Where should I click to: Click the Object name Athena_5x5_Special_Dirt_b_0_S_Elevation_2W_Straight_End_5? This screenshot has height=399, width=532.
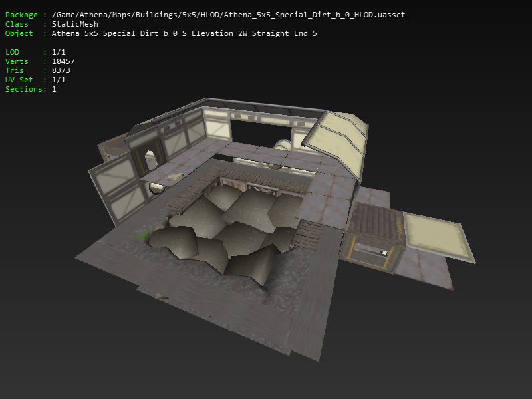(184, 33)
